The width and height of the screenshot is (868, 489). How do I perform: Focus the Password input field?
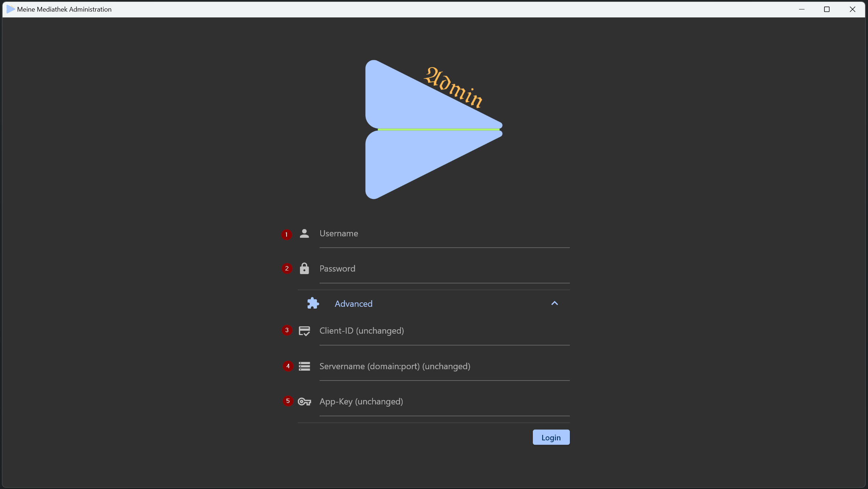[444, 269]
